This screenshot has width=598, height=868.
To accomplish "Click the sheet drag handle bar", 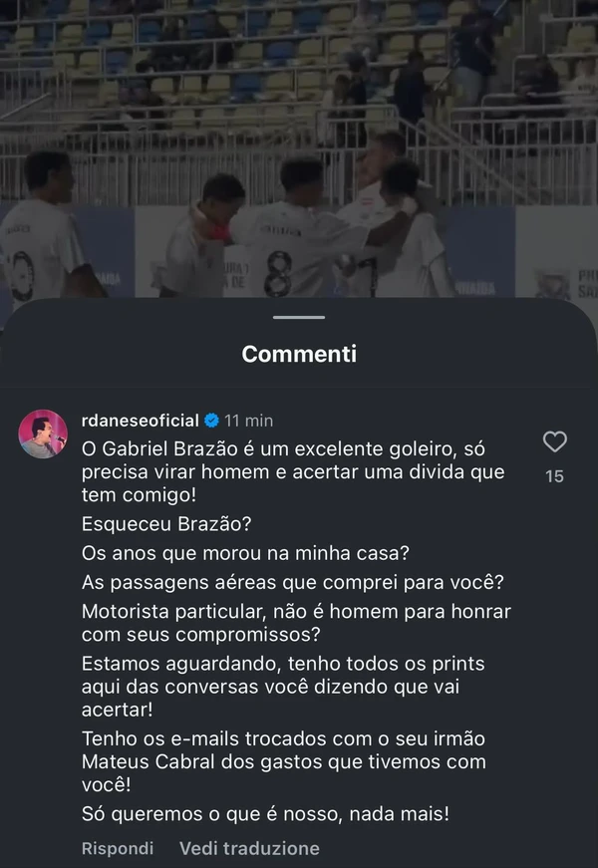I will point(299,318).
